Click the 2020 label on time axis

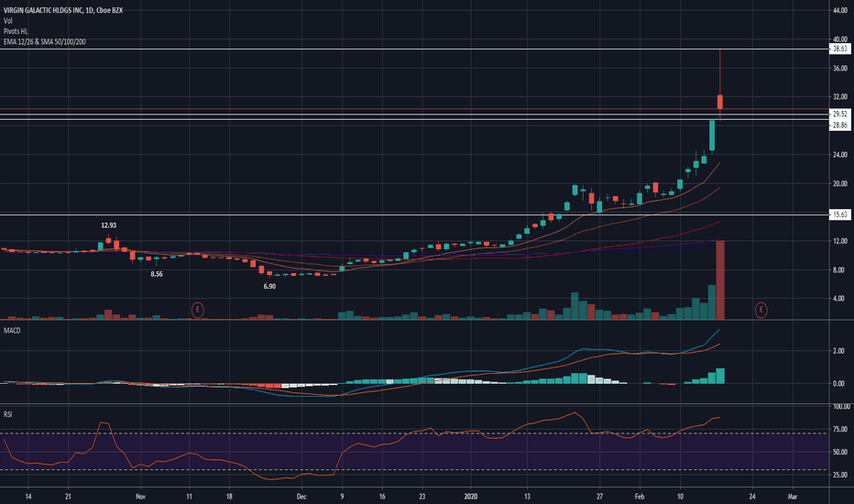(x=471, y=497)
